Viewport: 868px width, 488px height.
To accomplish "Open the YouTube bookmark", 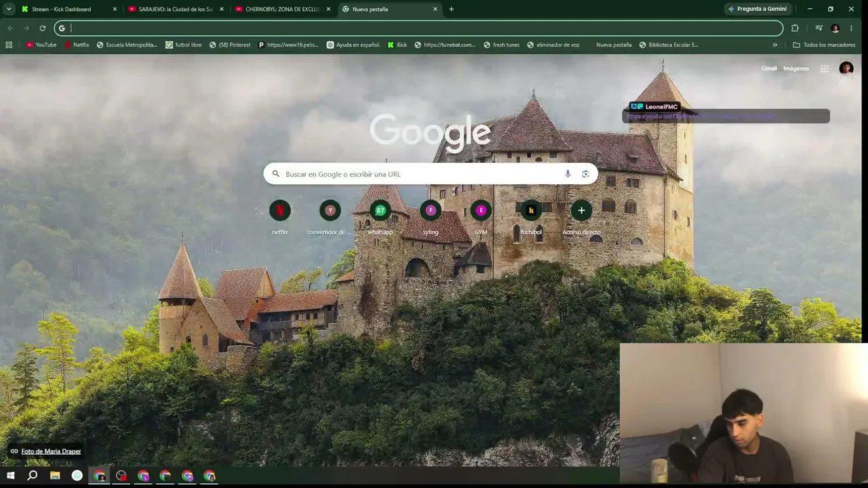I will coord(41,45).
